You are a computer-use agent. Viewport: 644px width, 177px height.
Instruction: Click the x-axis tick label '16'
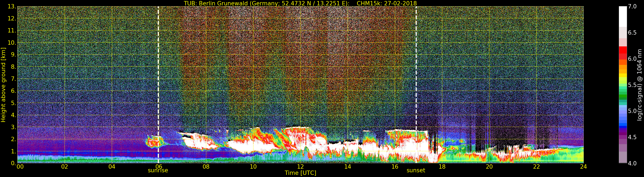tap(395, 167)
